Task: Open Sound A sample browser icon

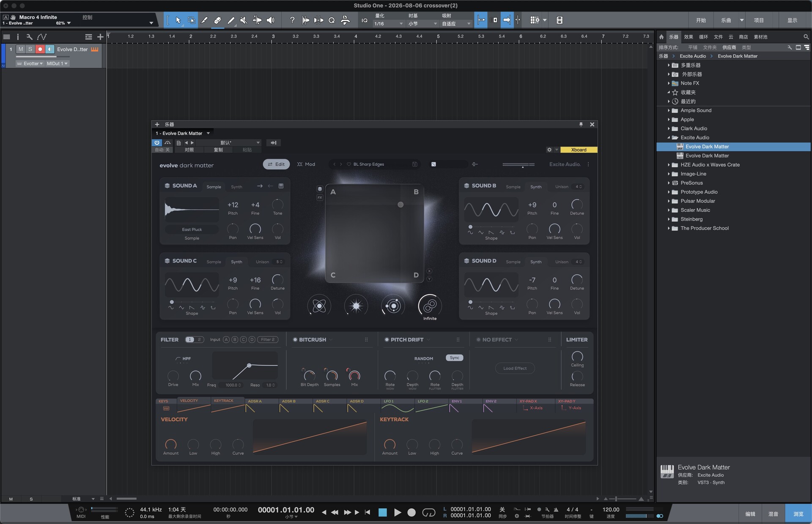Action: click(281, 186)
